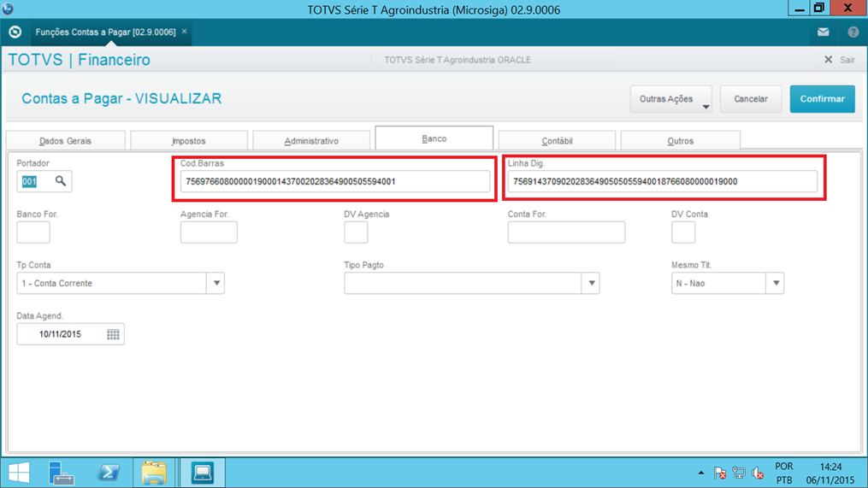This screenshot has width=868, height=488.
Task: Expand the Tipo Pagto dropdown
Action: point(591,283)
